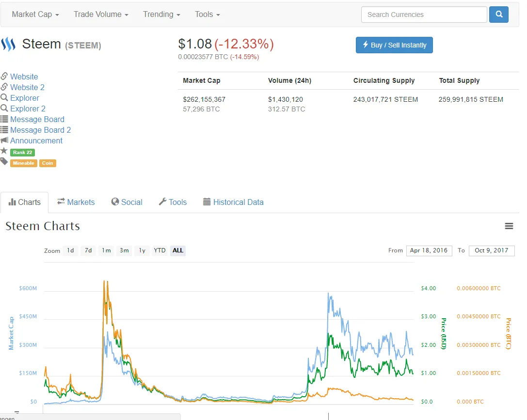Visit the Message Board link

(x=37, y=119)
